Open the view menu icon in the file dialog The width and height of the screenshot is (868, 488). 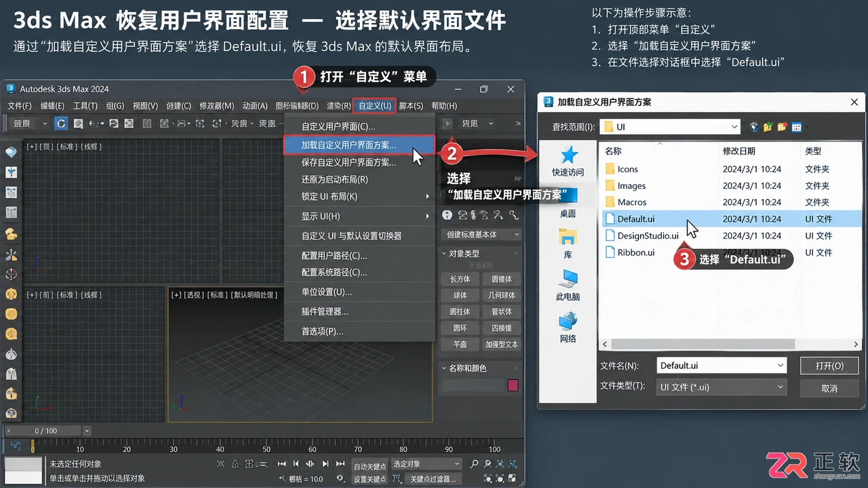pos(797,127)
